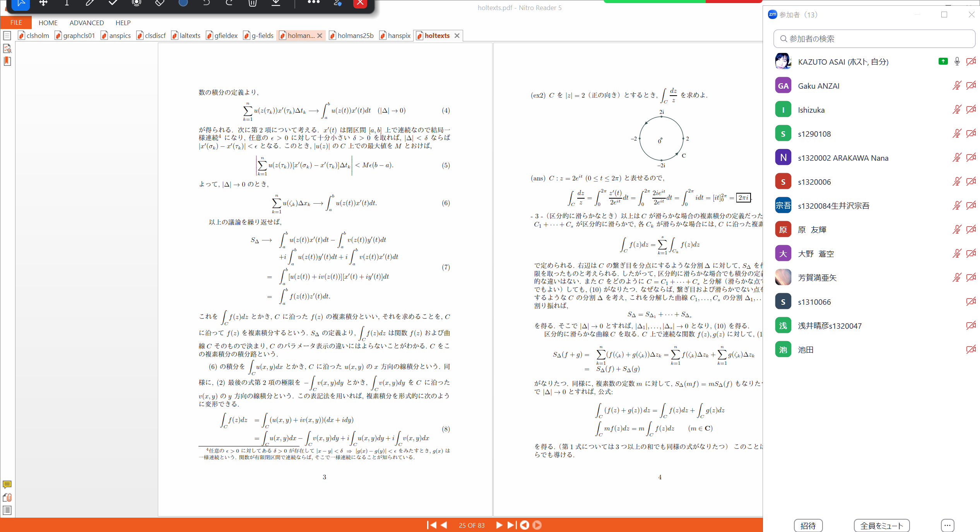980x532 pixels.
Task: Select the Text annotation tool
Action: tap(67, 3)
